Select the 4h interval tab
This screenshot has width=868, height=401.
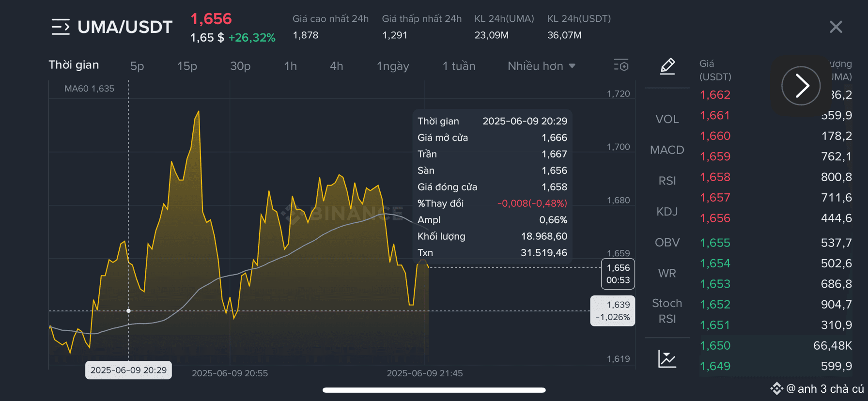[x=336, y=66]
